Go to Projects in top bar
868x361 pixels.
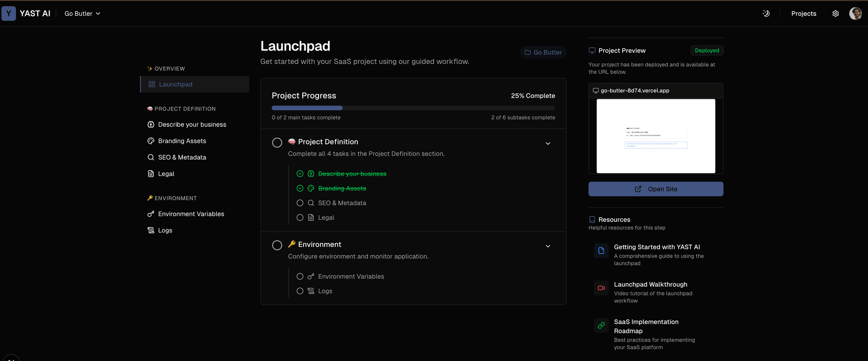(x=804, y=14)
